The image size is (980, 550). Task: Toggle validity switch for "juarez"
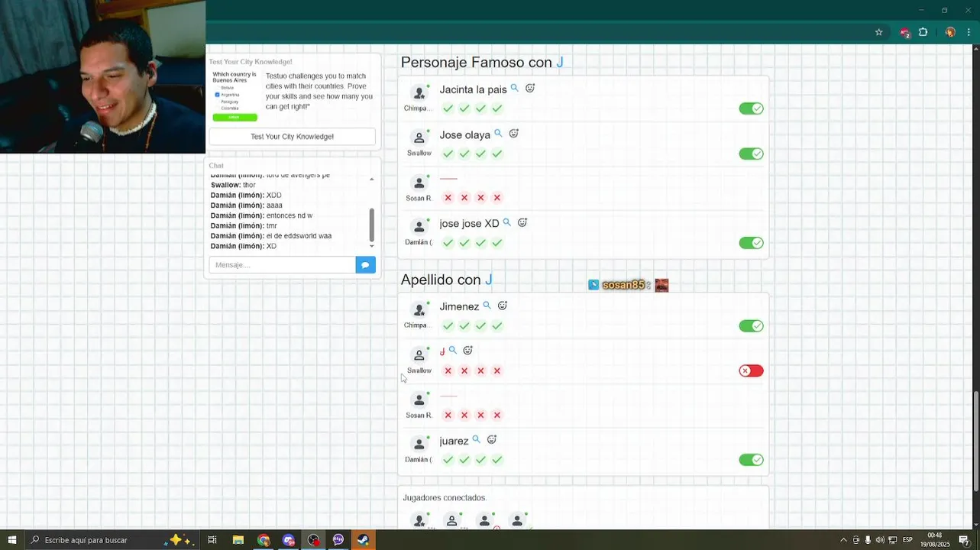click(x=751, y=460)
